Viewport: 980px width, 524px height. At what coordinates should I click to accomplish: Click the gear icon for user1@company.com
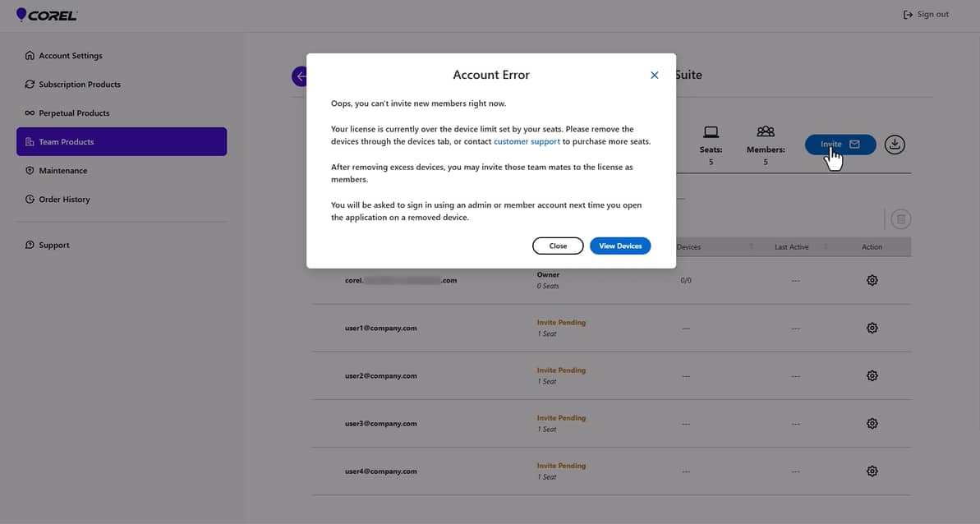coord(872,327)
